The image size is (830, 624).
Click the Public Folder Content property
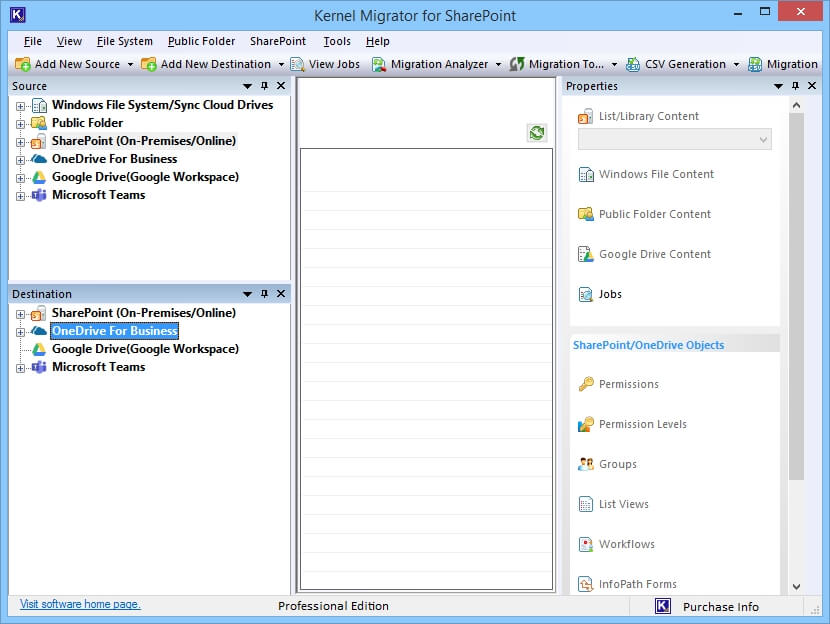[x=655, y=214]
